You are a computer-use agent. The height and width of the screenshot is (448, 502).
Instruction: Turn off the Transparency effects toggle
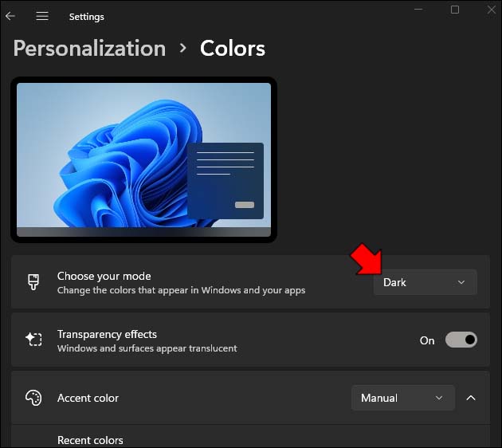(461, 340)
